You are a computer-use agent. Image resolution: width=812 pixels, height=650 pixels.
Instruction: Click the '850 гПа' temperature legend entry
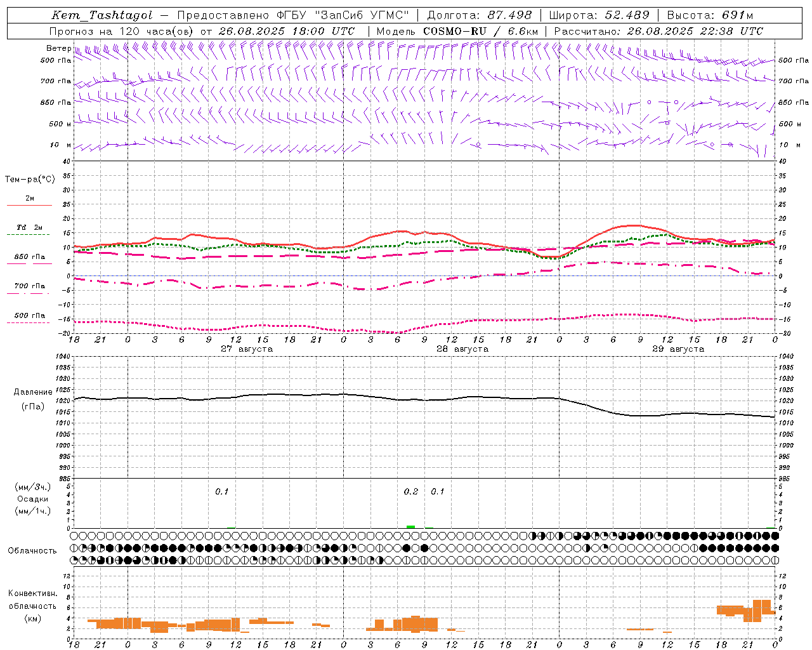[x=29, y=257]
